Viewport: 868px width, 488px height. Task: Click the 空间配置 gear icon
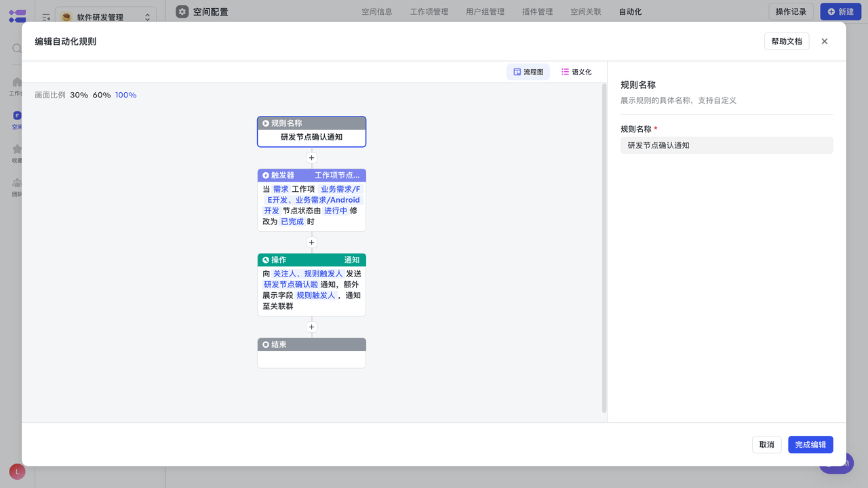[x=182, y=12]
